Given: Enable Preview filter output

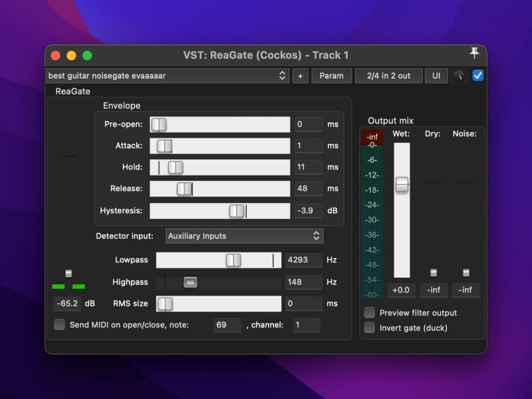Looking at the screenshot, I should point(369,312).
